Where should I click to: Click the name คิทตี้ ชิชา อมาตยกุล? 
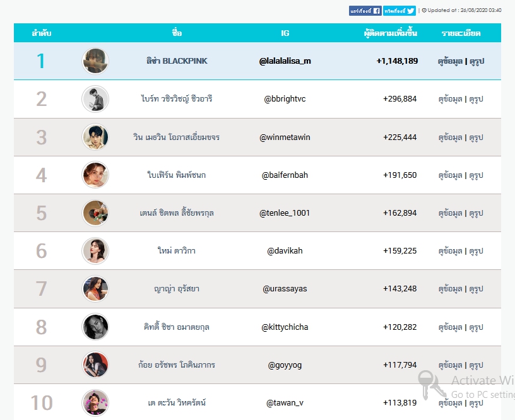point(177,327)
